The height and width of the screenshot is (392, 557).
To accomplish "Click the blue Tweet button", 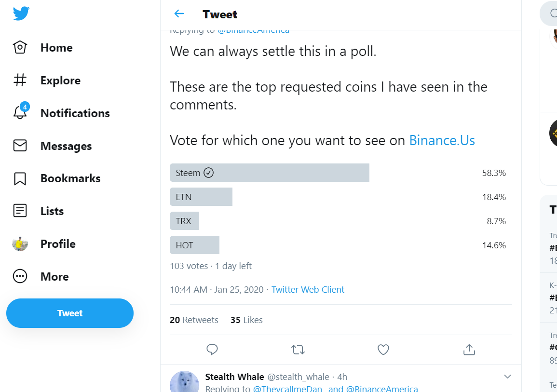I will tap(70, 313).
